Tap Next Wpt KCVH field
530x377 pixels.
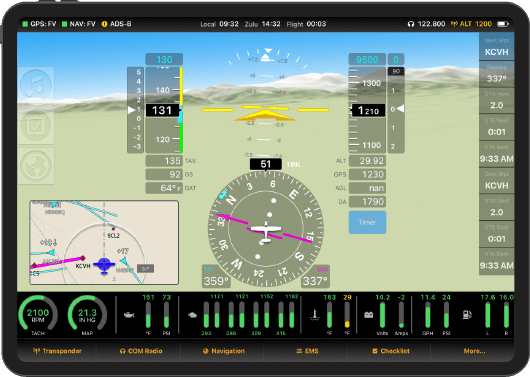click(x=497, y=47)
